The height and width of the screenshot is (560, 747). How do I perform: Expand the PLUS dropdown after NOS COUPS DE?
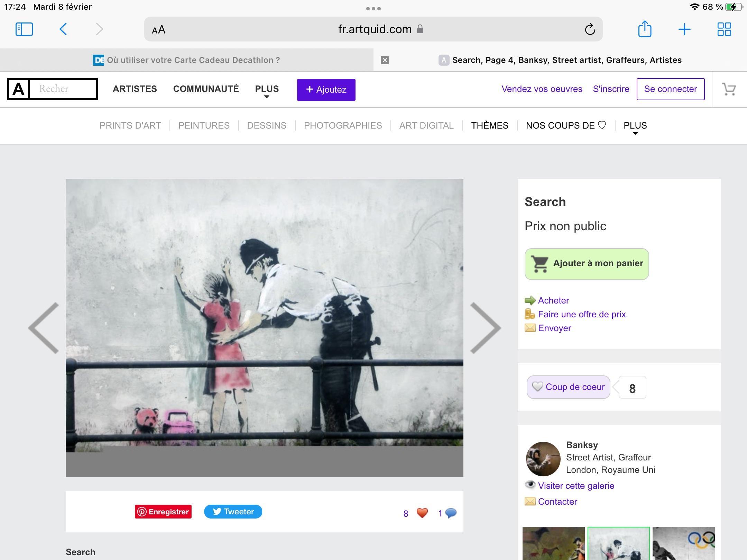[635, 127]
